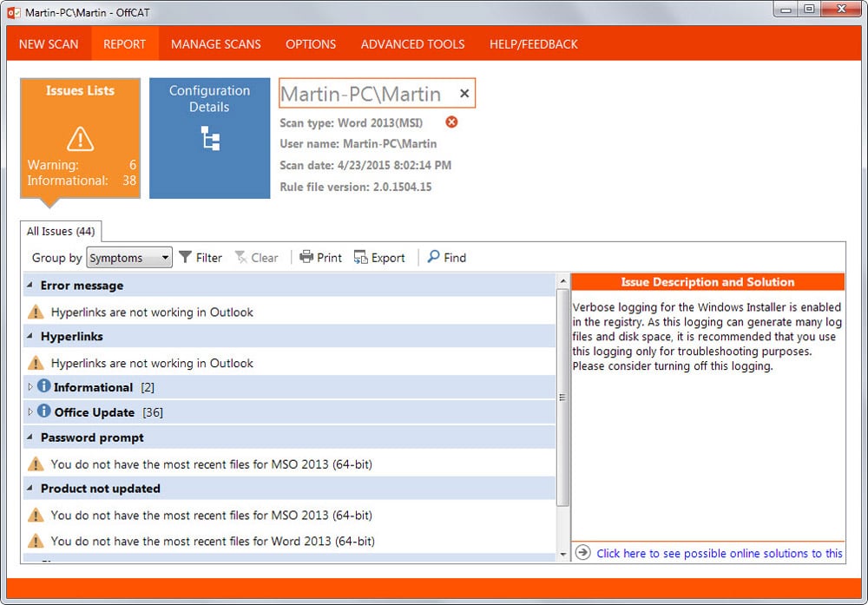Switch to the ADVANCED TOOLS menu
This screenshot has width=868, height=605.
tap(413, 44)
